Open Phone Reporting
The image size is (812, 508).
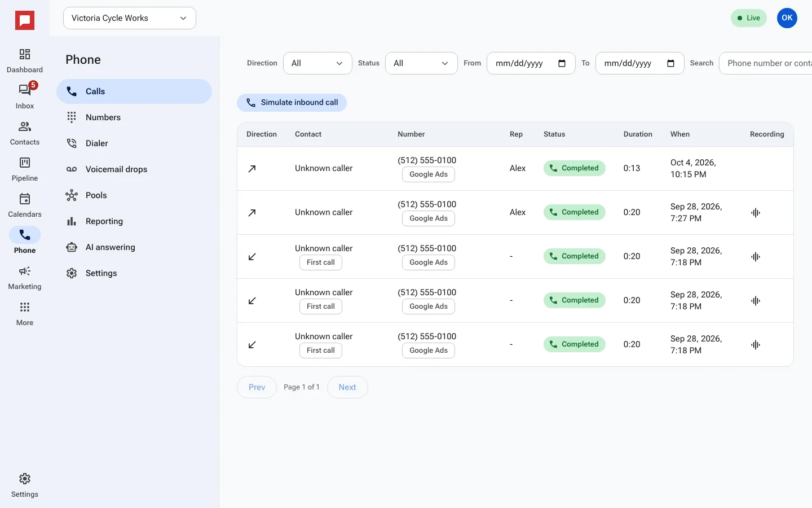click(134, 221)
